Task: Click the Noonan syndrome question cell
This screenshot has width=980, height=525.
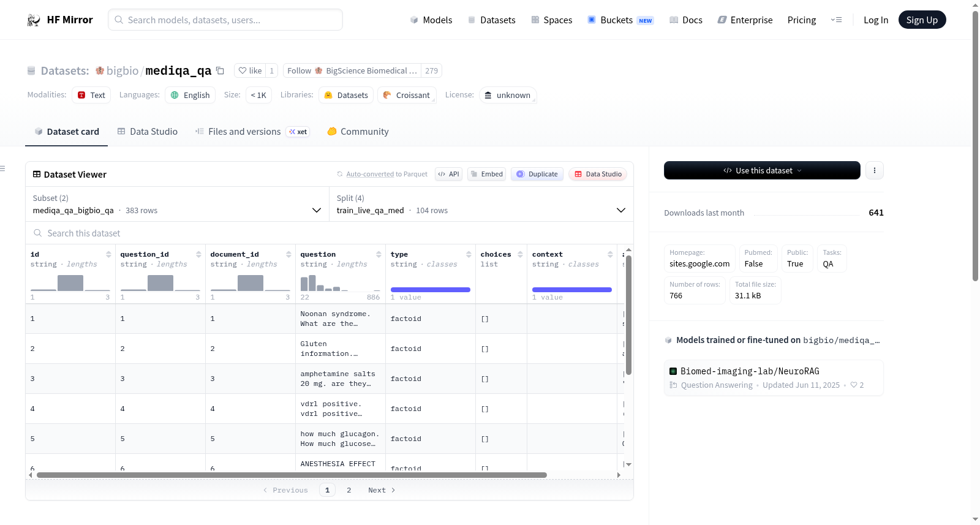Action: pos(340,319)
